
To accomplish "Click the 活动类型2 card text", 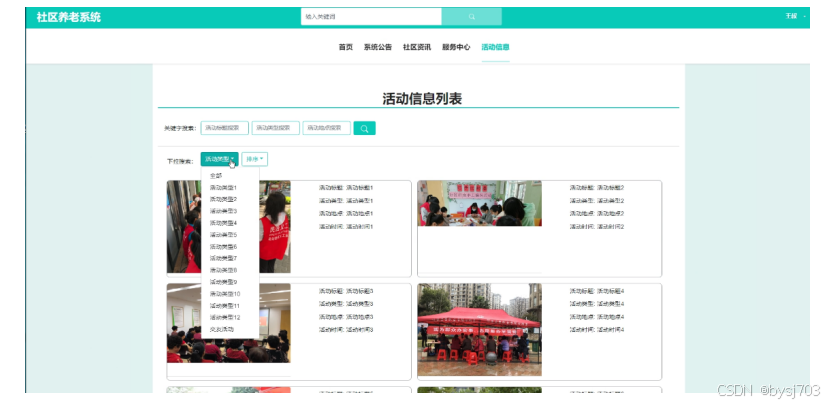I will coord(611,201).
